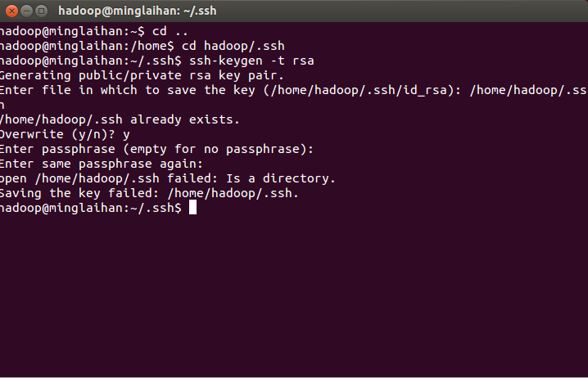Close the terminal window
The height and width of the screenshot is (378, 588).
(11, 11)
